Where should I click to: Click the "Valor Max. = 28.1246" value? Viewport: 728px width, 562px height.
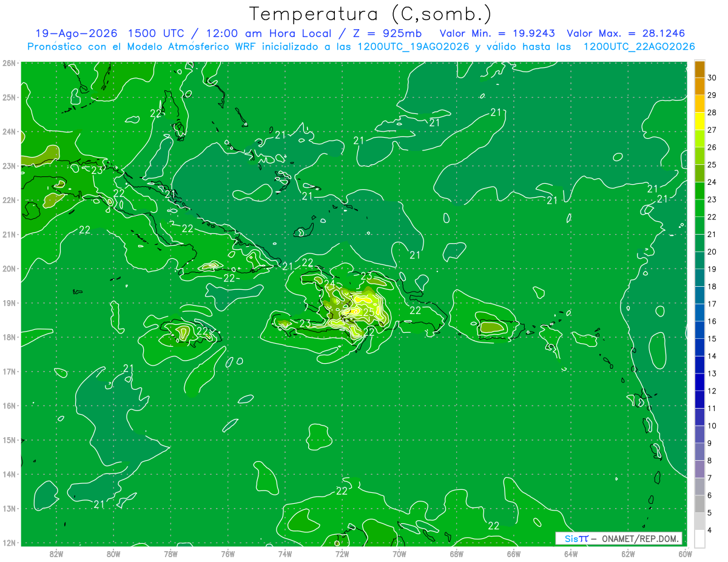tap(626, 33)
